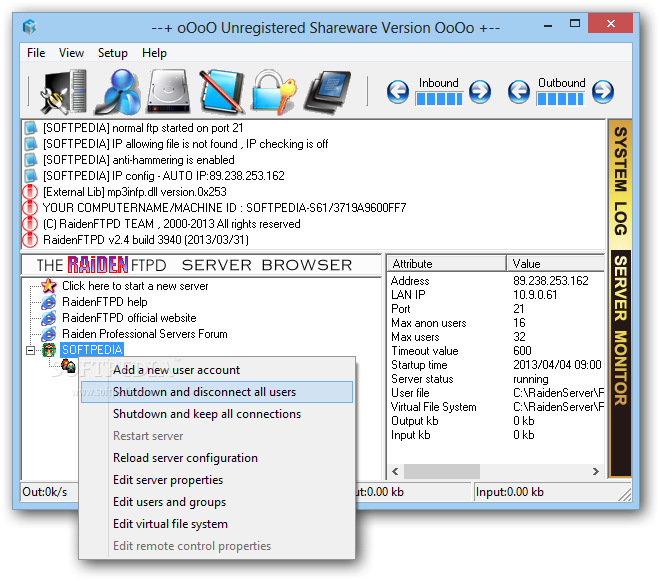
Task: Select the Server status 'running' value
Action: (531, 379)
